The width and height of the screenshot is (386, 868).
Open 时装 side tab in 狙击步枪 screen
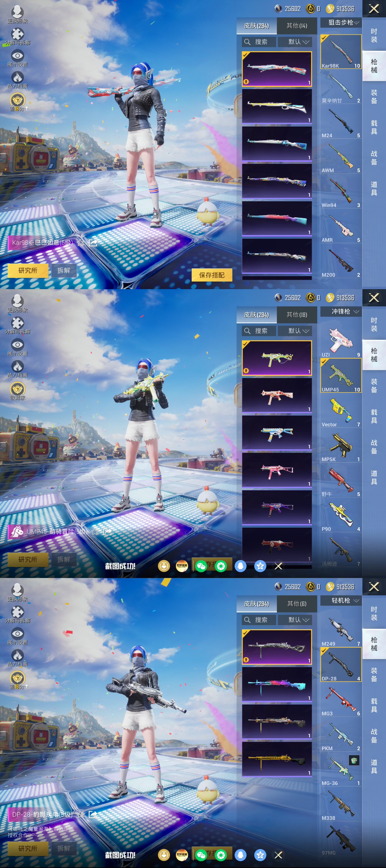pyautogui.click(x=374, y=35)
